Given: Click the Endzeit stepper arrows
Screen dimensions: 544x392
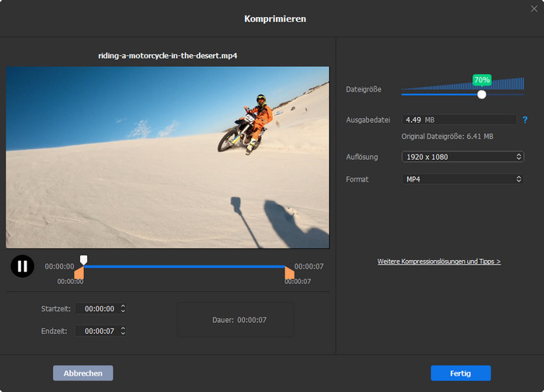Looking at the screenshot, I should coord(123,331).
